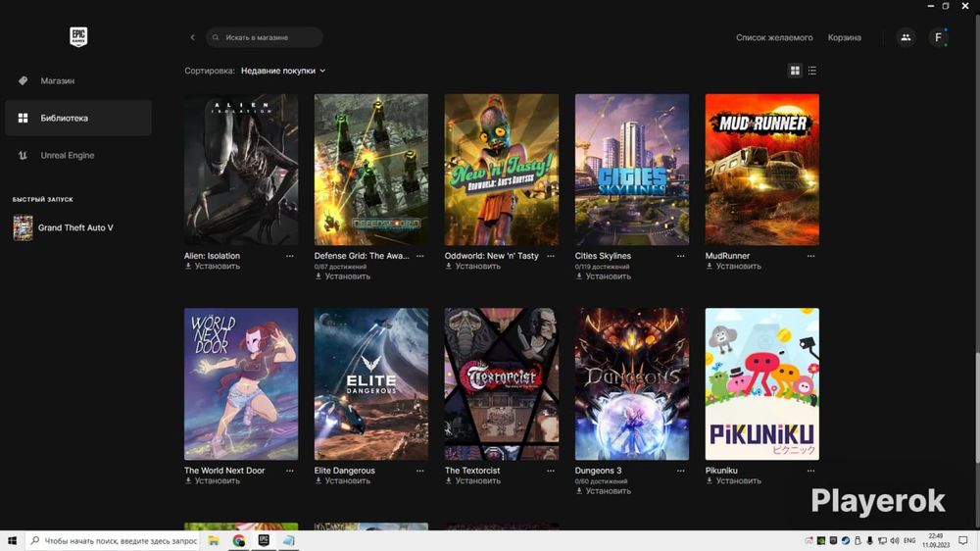Viewport: 980px width, 551px height.
Task: Open the Библиотека library section
Action: point(78,118)
